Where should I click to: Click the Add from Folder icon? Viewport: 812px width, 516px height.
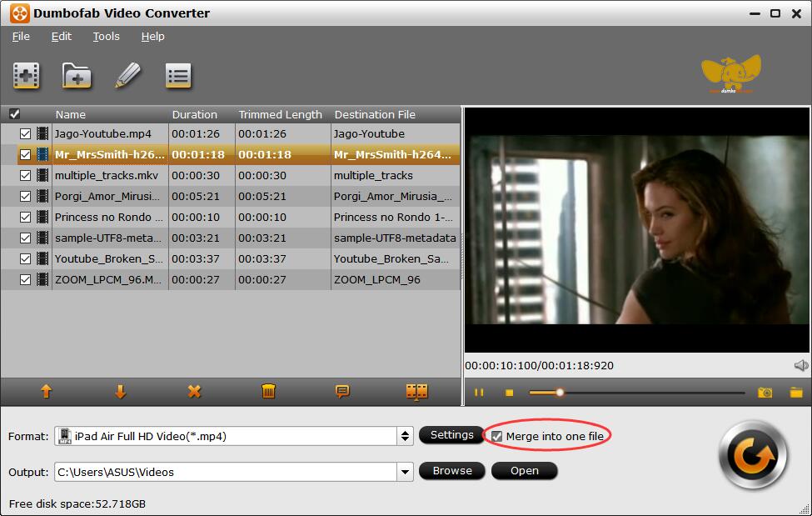(77, 76)
